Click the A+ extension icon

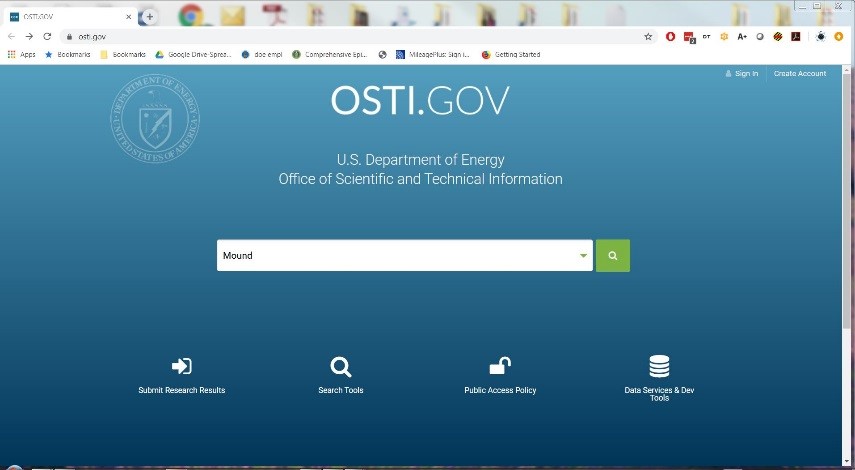pyautogui.click(x=742, y=37)
